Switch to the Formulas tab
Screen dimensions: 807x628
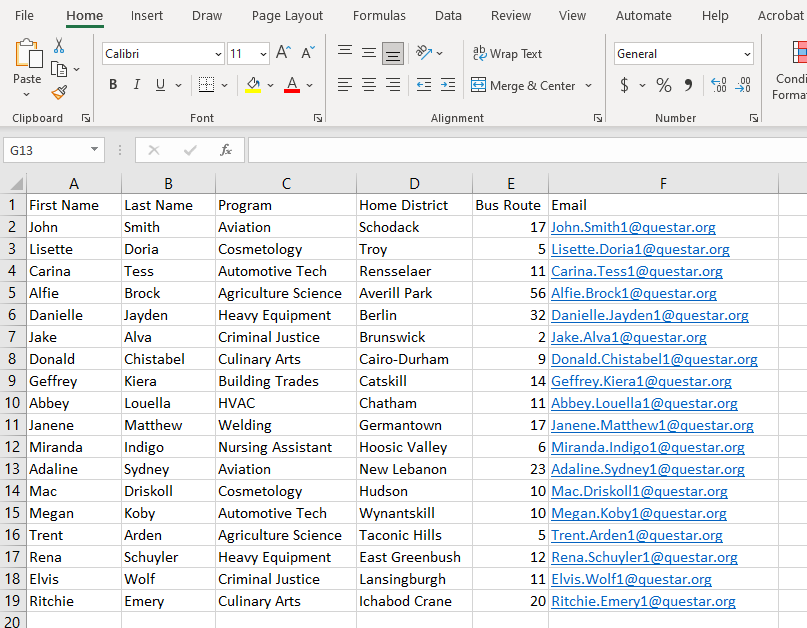click(379, 15)
